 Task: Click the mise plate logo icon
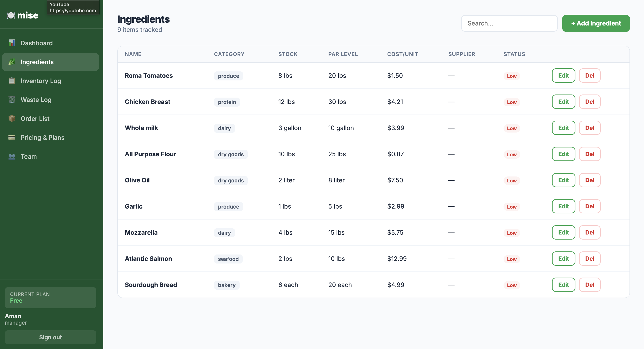pos(11,16)
